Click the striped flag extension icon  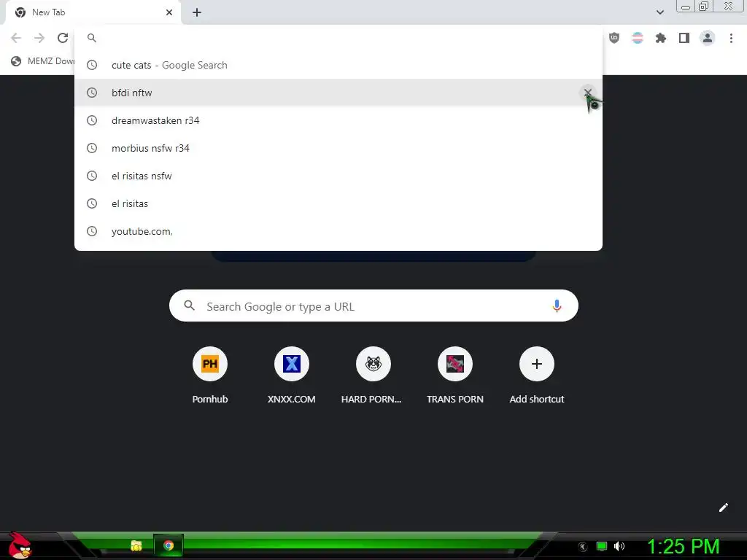[638, 38]
